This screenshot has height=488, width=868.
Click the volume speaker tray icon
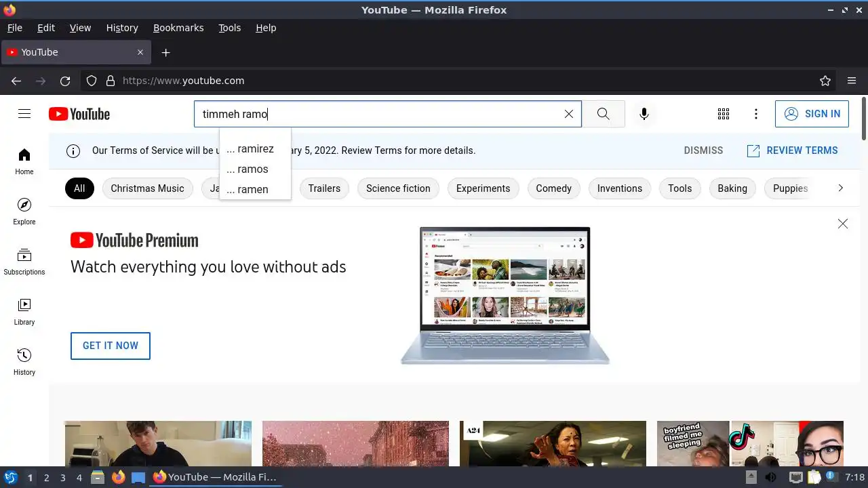770,477
